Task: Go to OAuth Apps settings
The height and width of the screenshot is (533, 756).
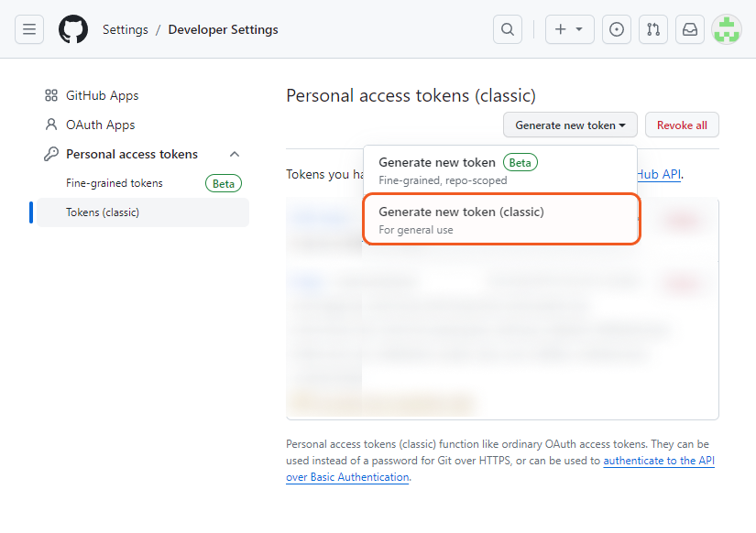Action: click(100, 125)
